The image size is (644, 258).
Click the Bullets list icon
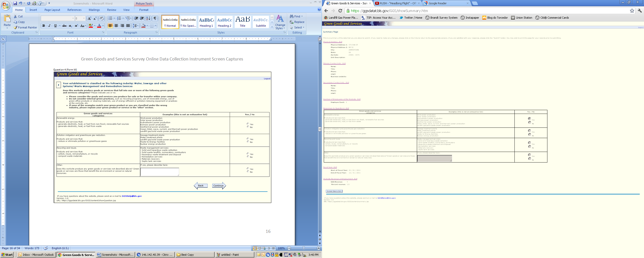pyautogui.click(x=110, y=18)
